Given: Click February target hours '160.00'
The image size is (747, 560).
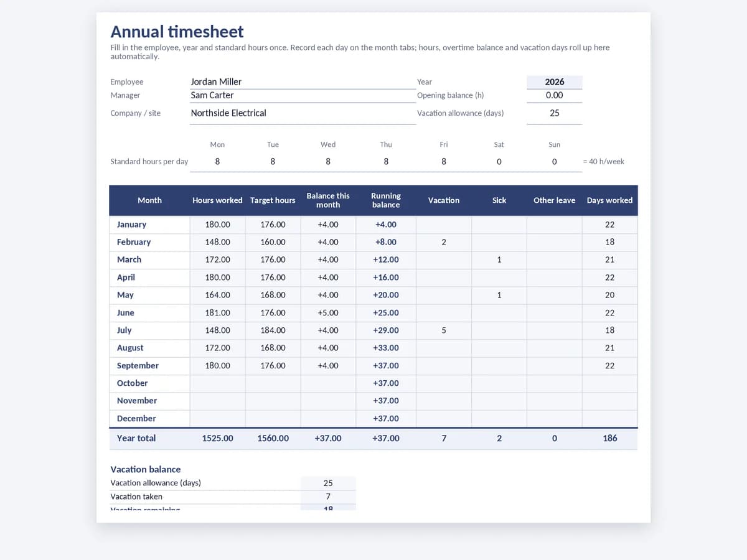Looking at the screenshot, I should pos(273,242).
